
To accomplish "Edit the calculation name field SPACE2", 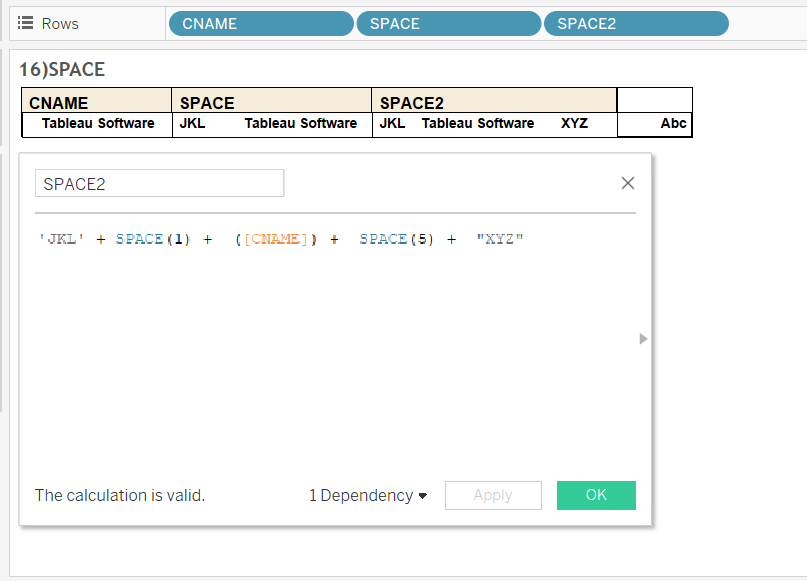I will (160, 183).
